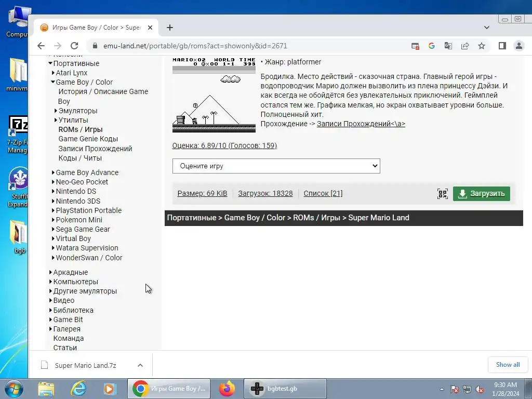Screen dimensions: 532x399
Task: Open Команда page link
Action: 69,338
